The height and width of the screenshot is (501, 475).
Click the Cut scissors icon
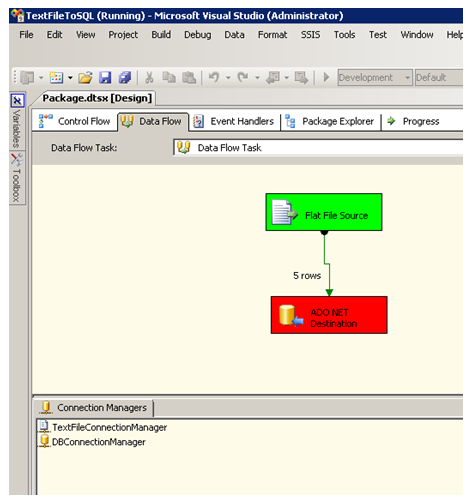pyautogui.click(x=149, y=78)
